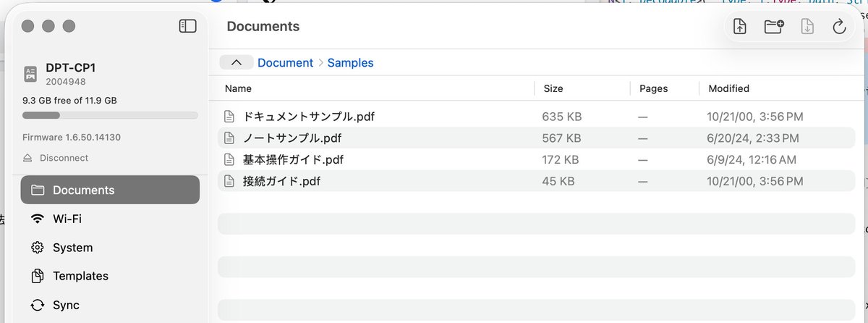Viewport: 868px width, 323px height.
Task: Open the System settings section
Action: click(110, 248)
